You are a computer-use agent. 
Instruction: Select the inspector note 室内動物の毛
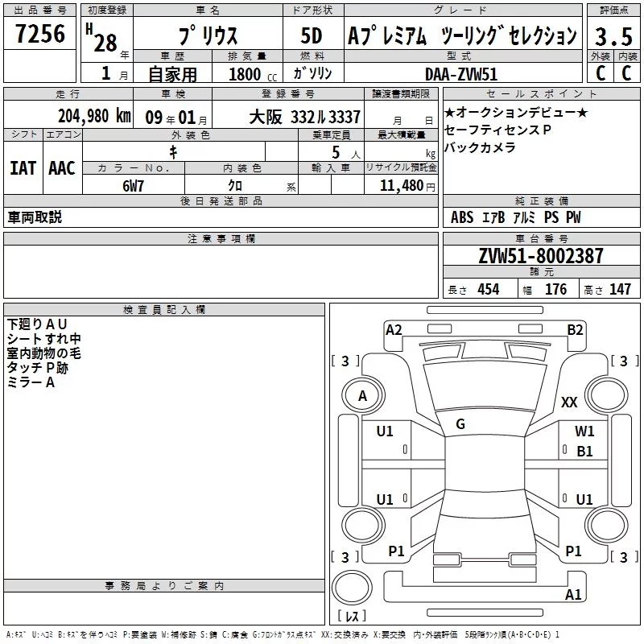tap(44, 353)
